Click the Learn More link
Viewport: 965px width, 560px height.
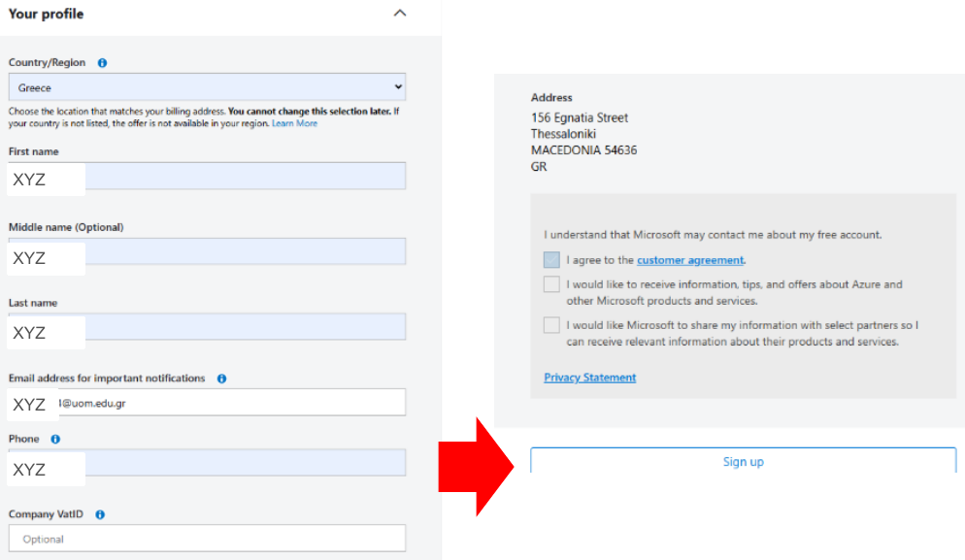tap(295, 123)
